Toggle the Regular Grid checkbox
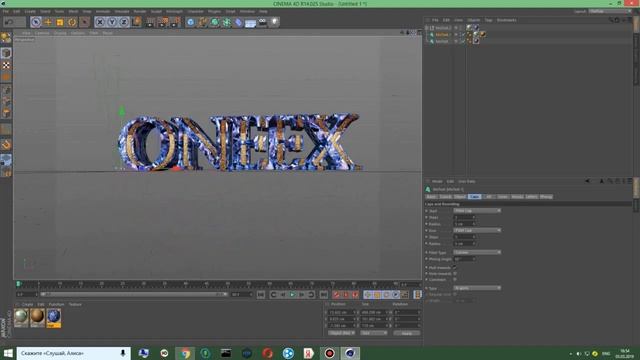Viewport: 640px width, 360px height. click(x=455, y=294)
